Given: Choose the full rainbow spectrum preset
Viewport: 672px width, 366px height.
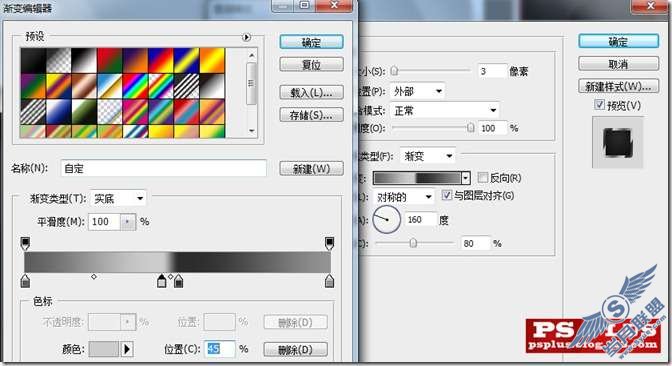Looking at the screenshot, I should click(x=135, y=86).
